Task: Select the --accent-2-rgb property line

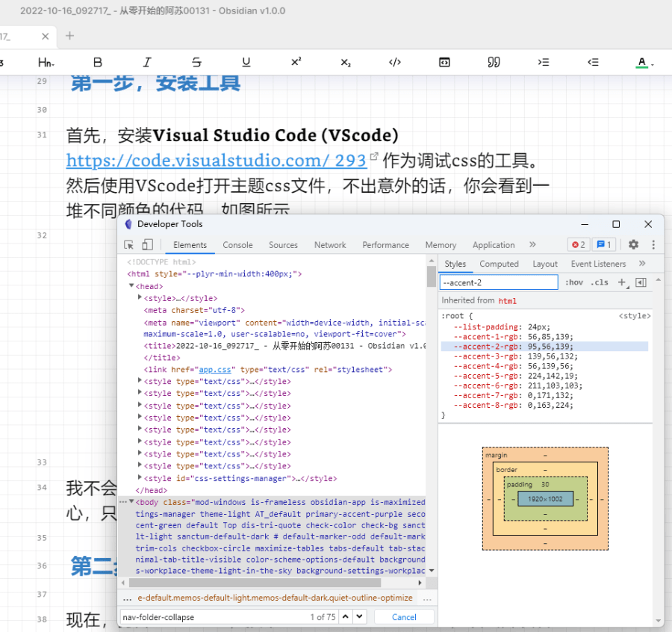Action: coord(544,347)
